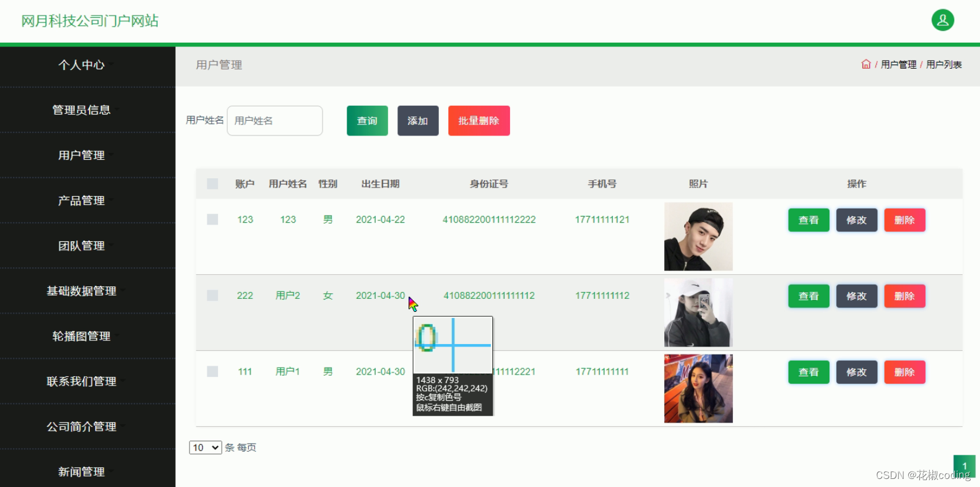Click the 用户姓名 column header
The image size is (980, 487).
(288, 184)
